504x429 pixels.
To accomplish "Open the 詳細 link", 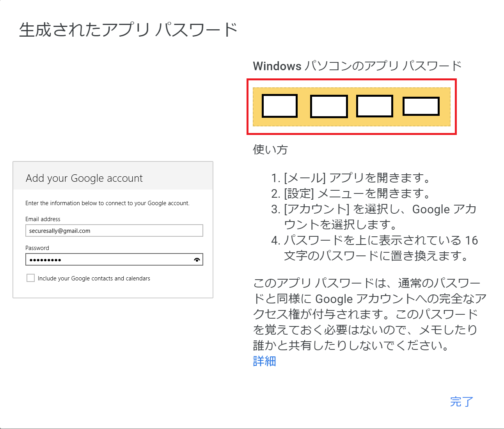I will pyautogui.click(x=264, y=361).
